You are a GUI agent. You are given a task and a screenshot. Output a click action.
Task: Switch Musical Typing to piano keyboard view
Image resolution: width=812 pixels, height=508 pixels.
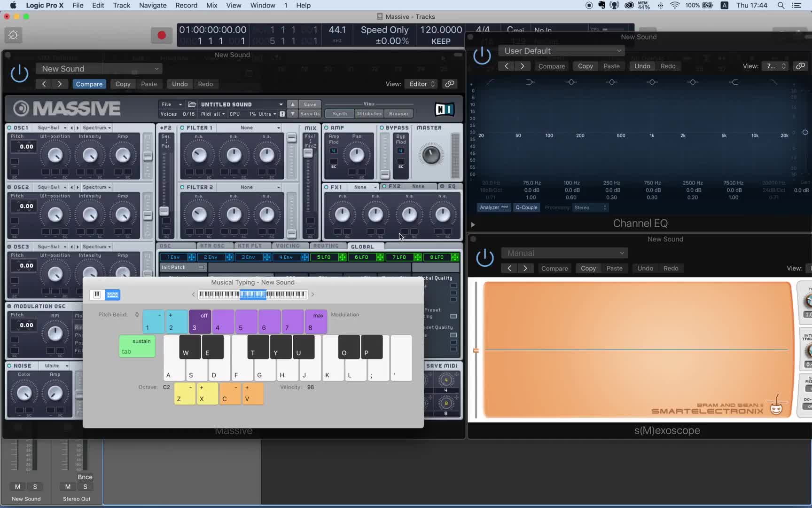coord(97,294)
